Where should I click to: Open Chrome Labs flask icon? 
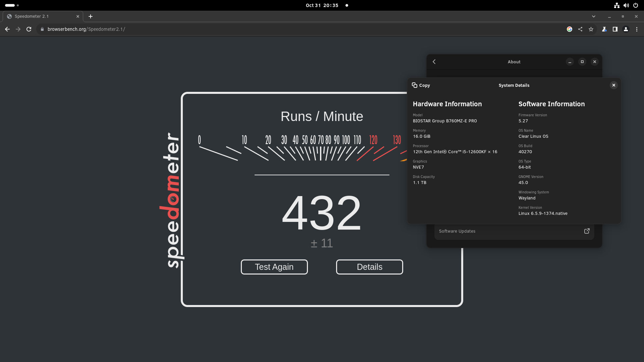click(604, 29)
